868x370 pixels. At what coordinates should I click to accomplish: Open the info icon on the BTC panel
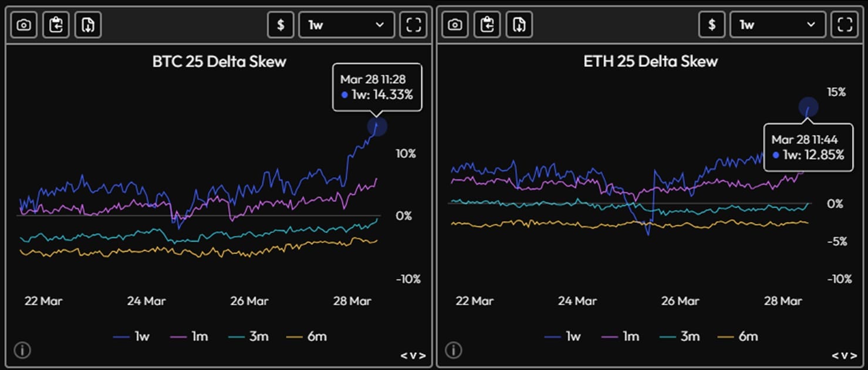pyautogui.click(x=22, y=351)
